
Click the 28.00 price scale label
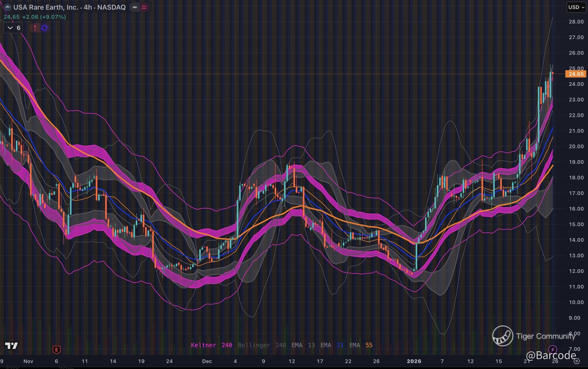click(576, 22)
